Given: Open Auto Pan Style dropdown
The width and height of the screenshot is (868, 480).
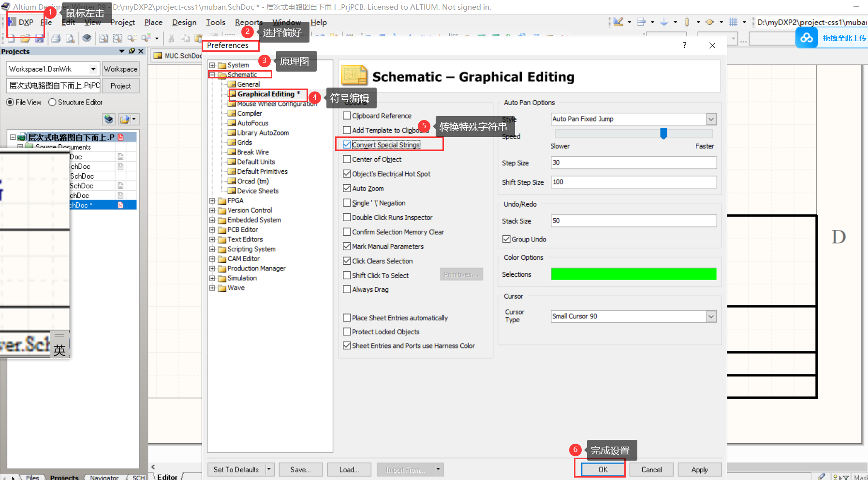Looking at the screenshot, I should click(711, 119).
